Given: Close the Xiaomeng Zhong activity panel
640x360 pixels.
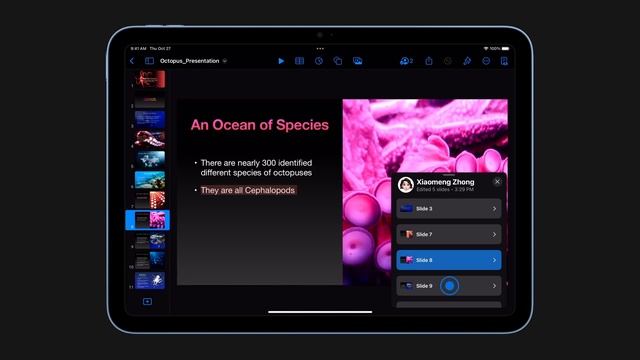Looking at the screenshot, I should [497, 182].
